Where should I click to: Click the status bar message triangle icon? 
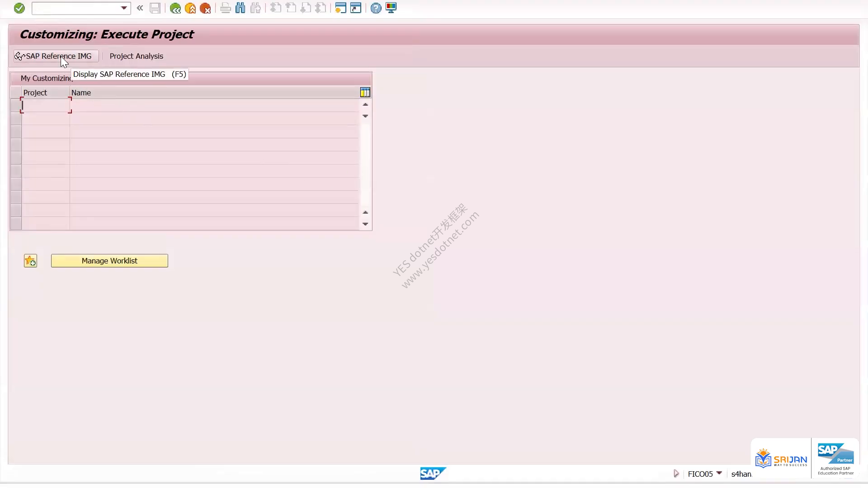676,474
